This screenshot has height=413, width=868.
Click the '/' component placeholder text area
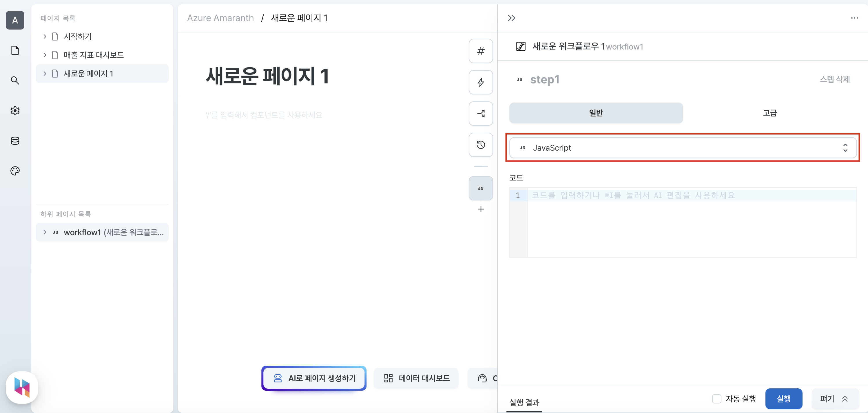click(x=264, y=115)
